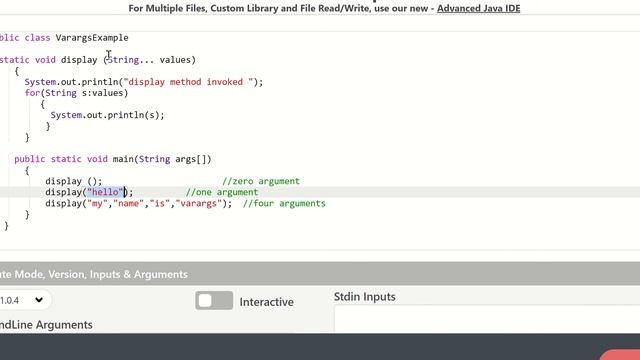Place cursor in "display method invoked" string
Viewport: 640px width, 360px height.
click(188, 82)
